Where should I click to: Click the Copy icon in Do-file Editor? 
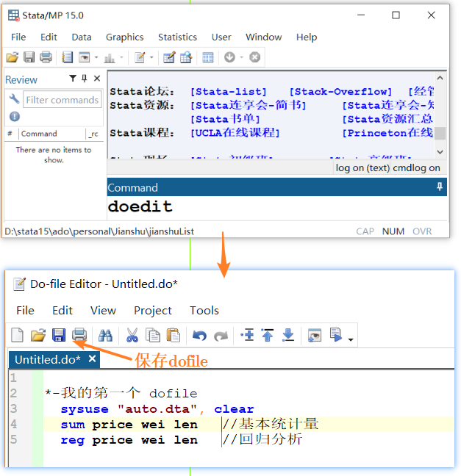tap(153, 336)
